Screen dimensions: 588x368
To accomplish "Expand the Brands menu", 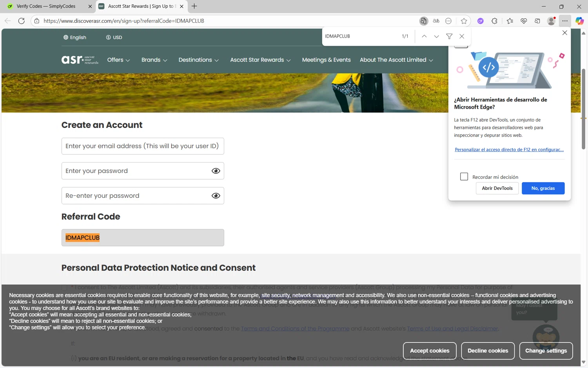I will pos(154,60).
